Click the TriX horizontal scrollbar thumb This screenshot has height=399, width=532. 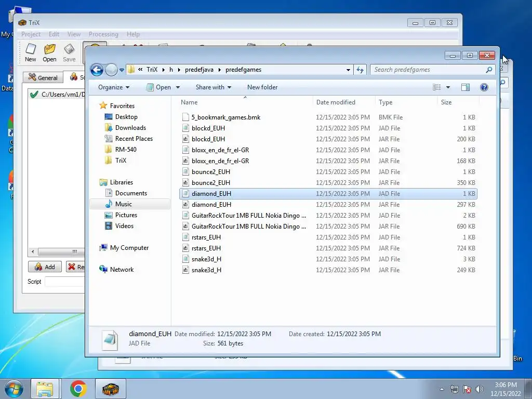(x=61, y=251)
